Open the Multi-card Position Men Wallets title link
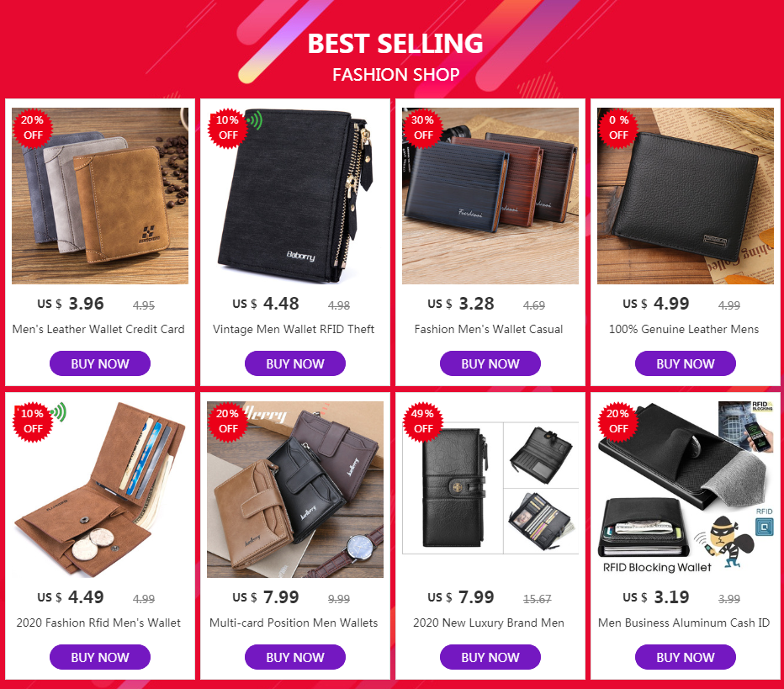Image resolution: width=784 pixels, height=689 pixels. tap(294, 623)
